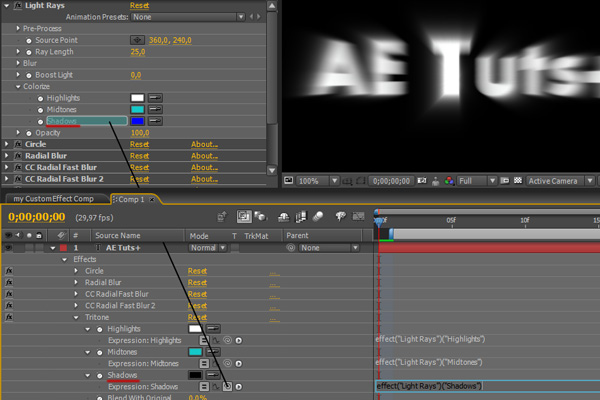Viewport: 600px width, 400px height.
Task: Pick Highlights color with Light Rays eyedropper
Action: (x=155, y=98)
